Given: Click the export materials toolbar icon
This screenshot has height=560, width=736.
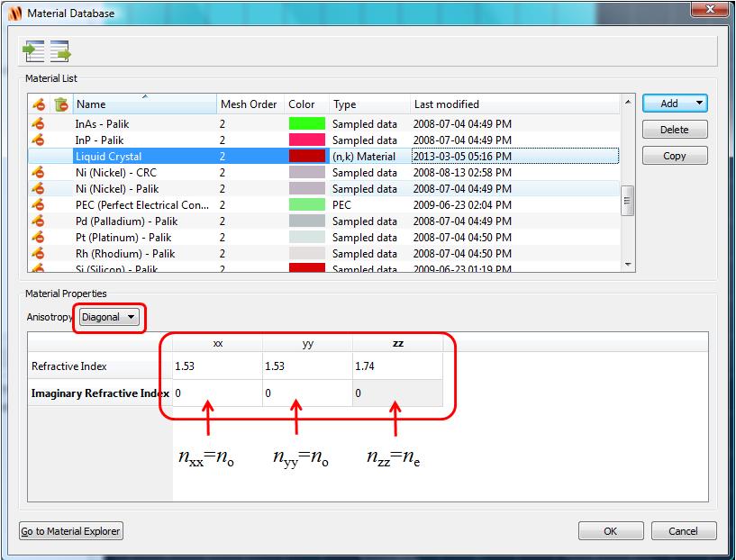Looking at the screenshot, I should click(x=60, y=51).
